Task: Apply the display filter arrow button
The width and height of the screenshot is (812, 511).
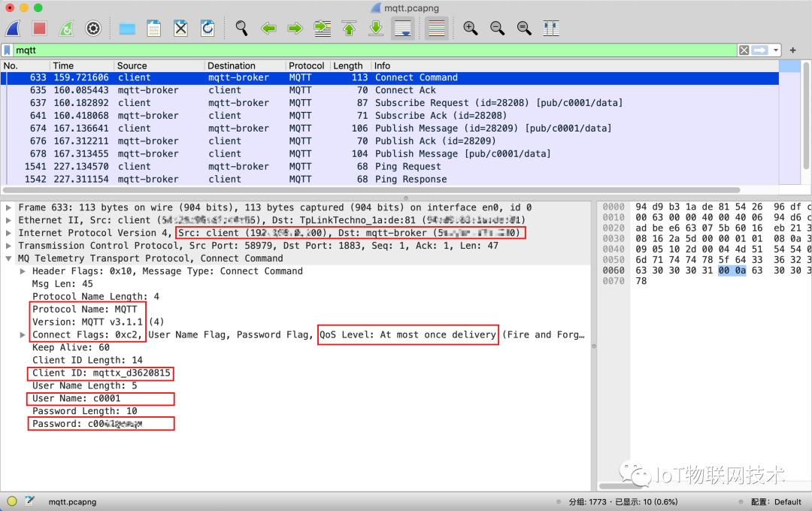Action: click(760, 50)
